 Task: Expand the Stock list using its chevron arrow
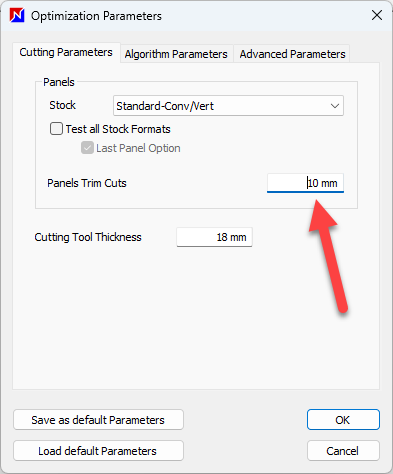click(335, 106)
